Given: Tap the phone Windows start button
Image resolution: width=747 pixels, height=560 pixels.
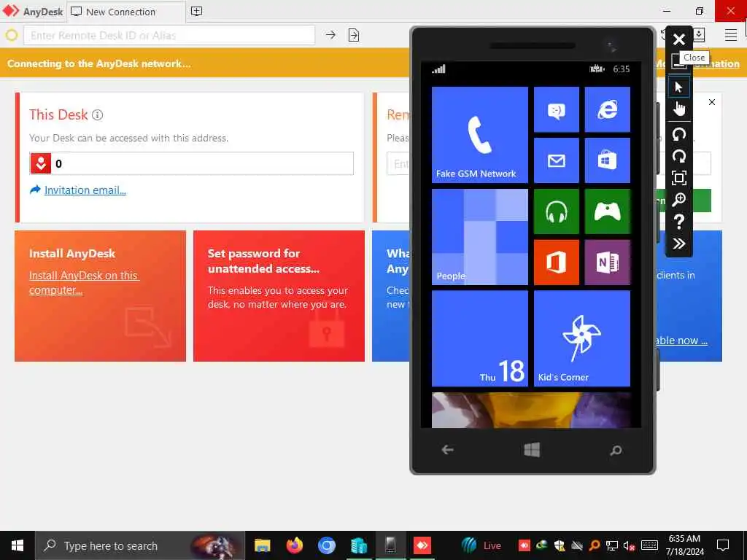Looking at the screenshot, I should pos(532,449).
